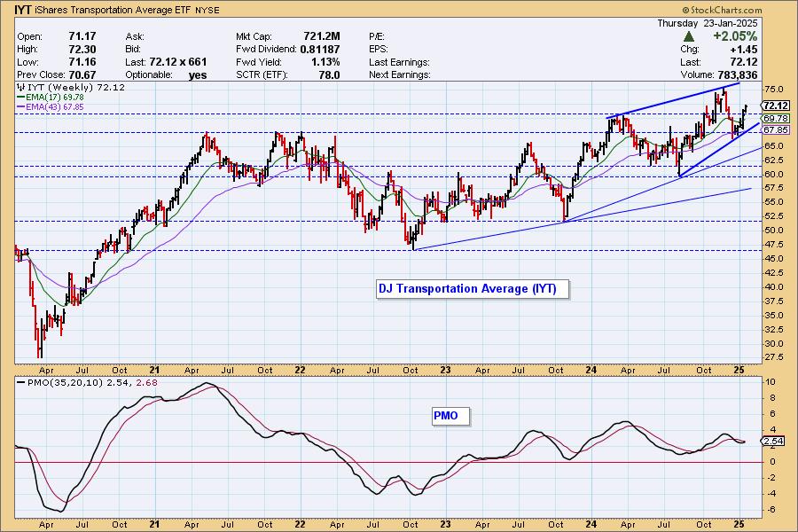This screenshot has height=532, width=798.
Task: Click the Ask label
Action: [135, 36]
